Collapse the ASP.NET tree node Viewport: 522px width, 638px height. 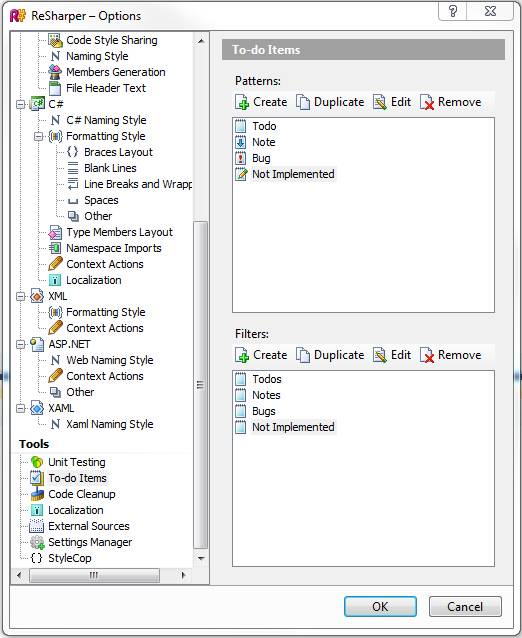click(20, 345)
